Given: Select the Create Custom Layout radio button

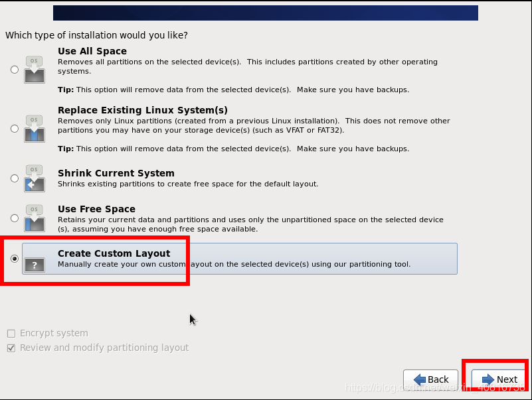Looking at the screenshot, I should coord(14,259).
